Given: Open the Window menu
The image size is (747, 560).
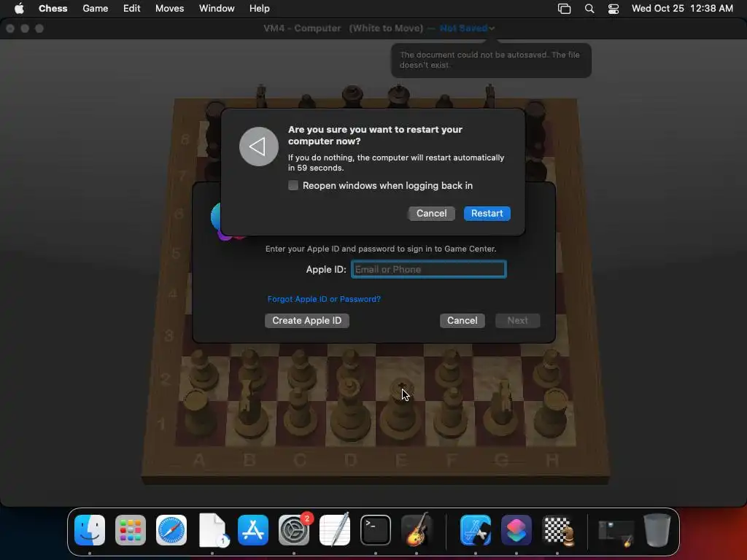Looking at the screenshot, I should point(217,9).
